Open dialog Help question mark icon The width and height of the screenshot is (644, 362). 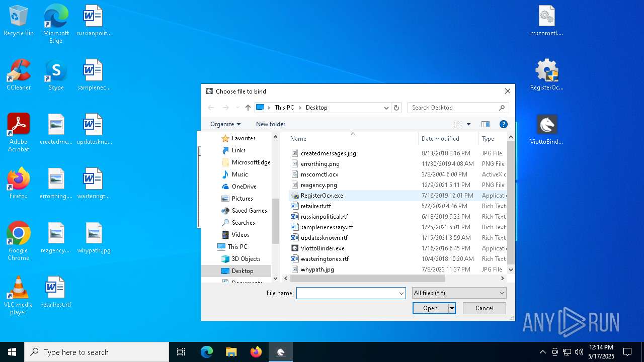tap(503, 124)
